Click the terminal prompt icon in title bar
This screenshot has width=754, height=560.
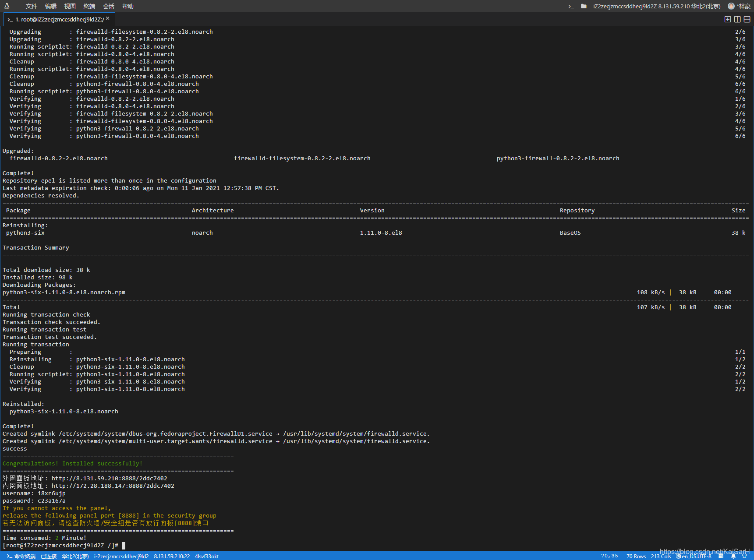[571, 6]
